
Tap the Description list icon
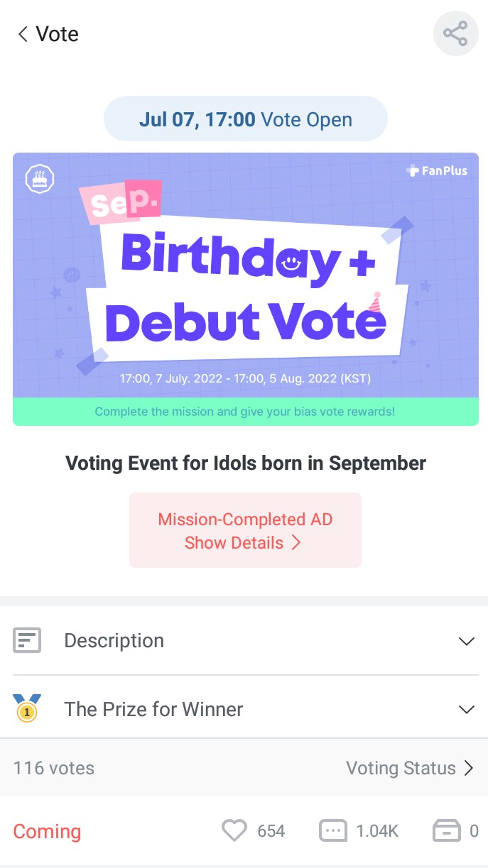click(x=27, y=641)
